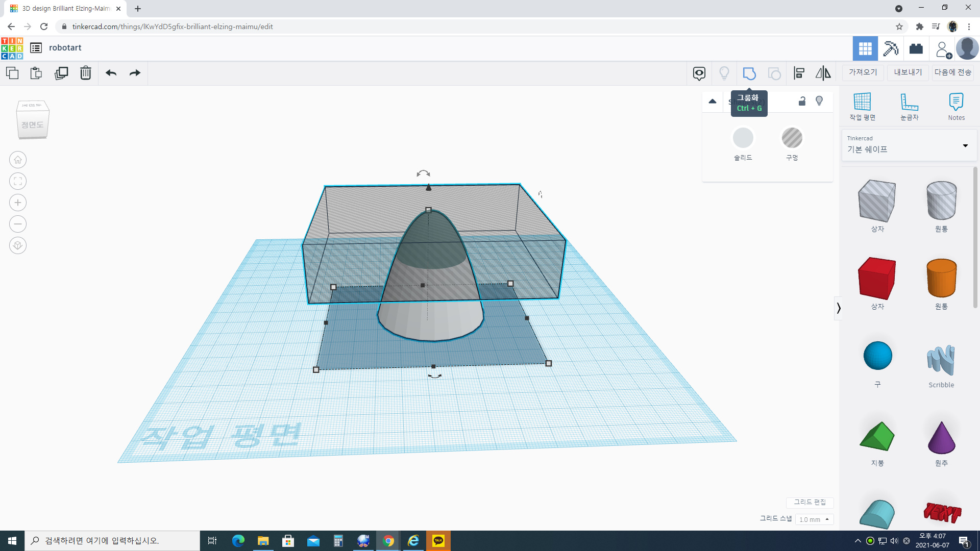Toggle orthographic perspective view cube icon
The width and height of the screenshot is (980, 551).
coord(18,246)
